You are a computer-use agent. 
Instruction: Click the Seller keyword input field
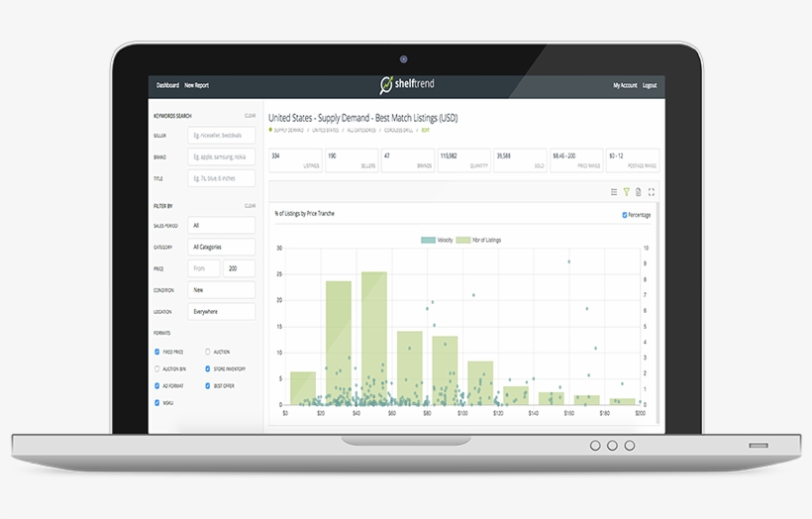click(222, 135)
